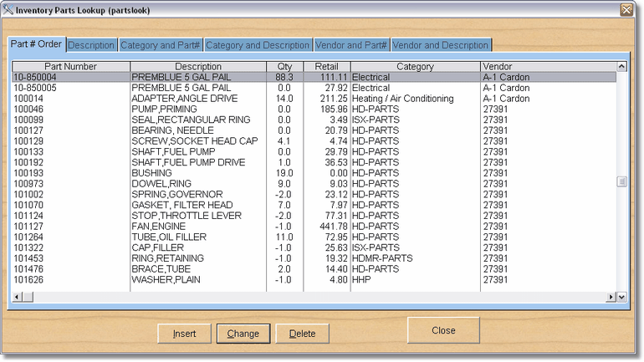The height and width of the screenshot is (362, 644).
Task: Select the WASHER,PLAIN row
Action: [x=314, y=280]
